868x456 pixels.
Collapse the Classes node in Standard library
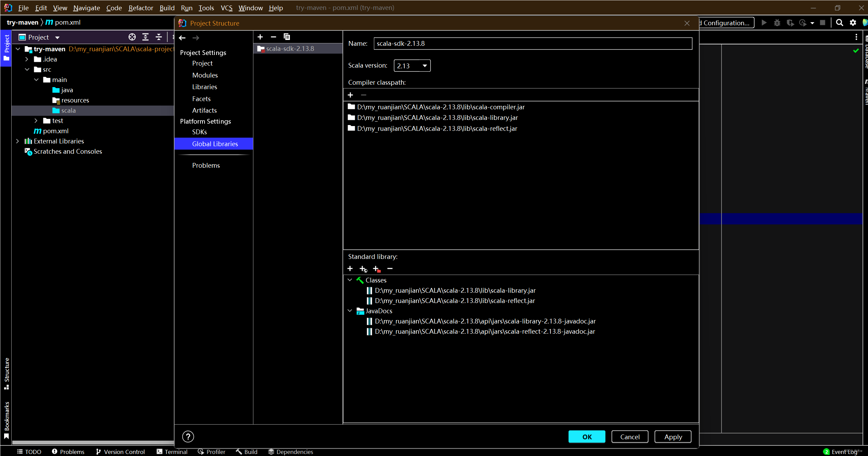click(350, 280)
